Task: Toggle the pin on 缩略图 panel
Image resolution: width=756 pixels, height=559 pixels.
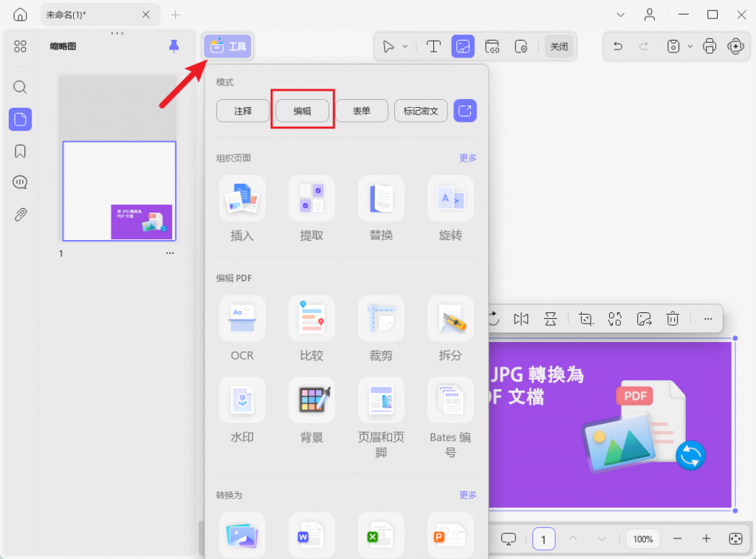Action: tap(174, 47)
